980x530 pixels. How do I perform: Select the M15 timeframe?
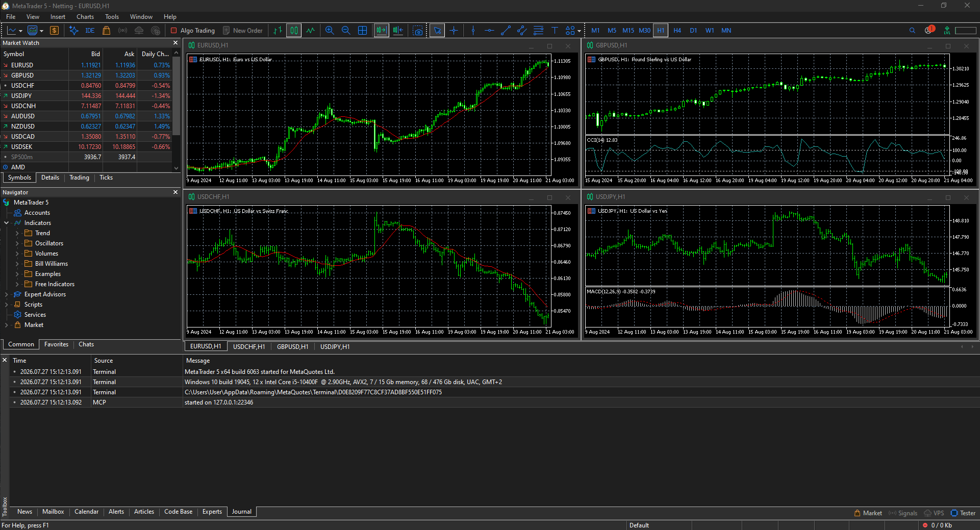click(x=628, y=31)
